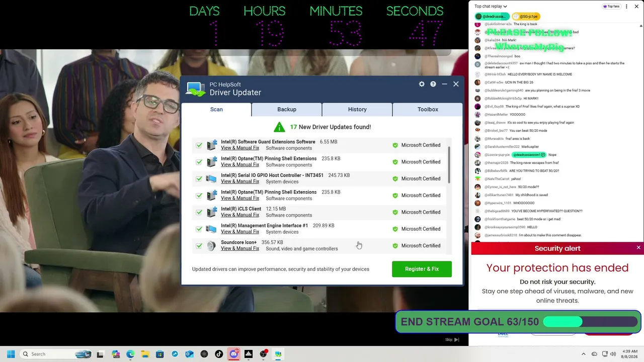Open Task View from the taskbar

[x=100, y=354]
